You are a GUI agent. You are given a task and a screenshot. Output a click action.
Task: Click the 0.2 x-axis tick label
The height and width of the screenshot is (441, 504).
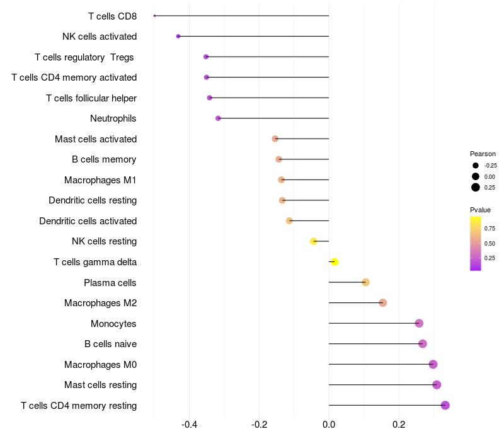pyautogui.click(x=399, y=425)
